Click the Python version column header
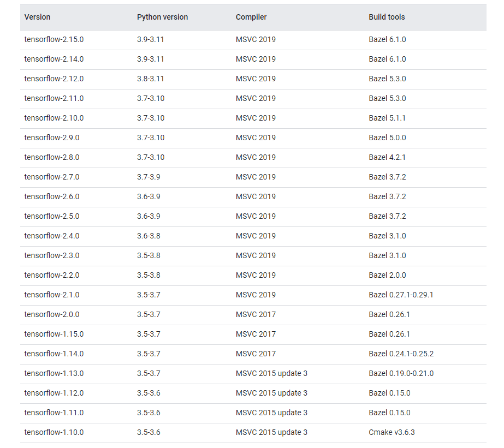 162,17
